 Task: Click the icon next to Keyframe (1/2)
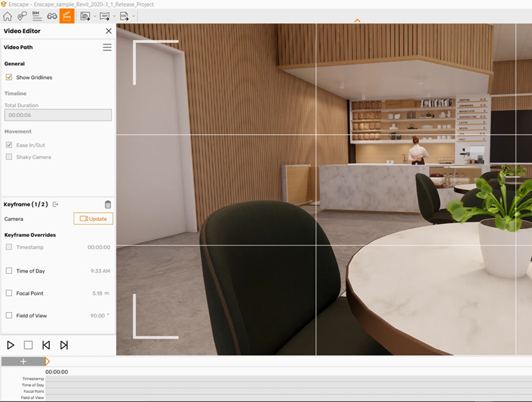coord(56,204)
